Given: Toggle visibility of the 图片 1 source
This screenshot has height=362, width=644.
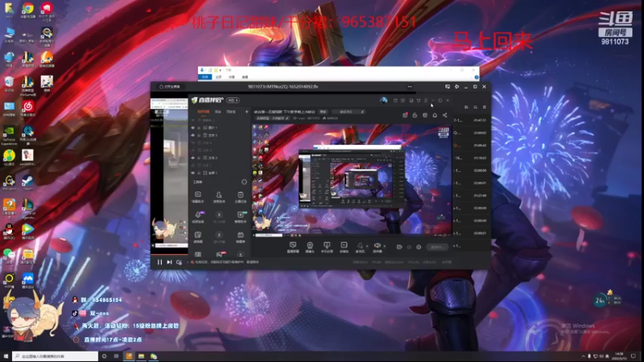Looking at the screenshot, I should point(193,128).
